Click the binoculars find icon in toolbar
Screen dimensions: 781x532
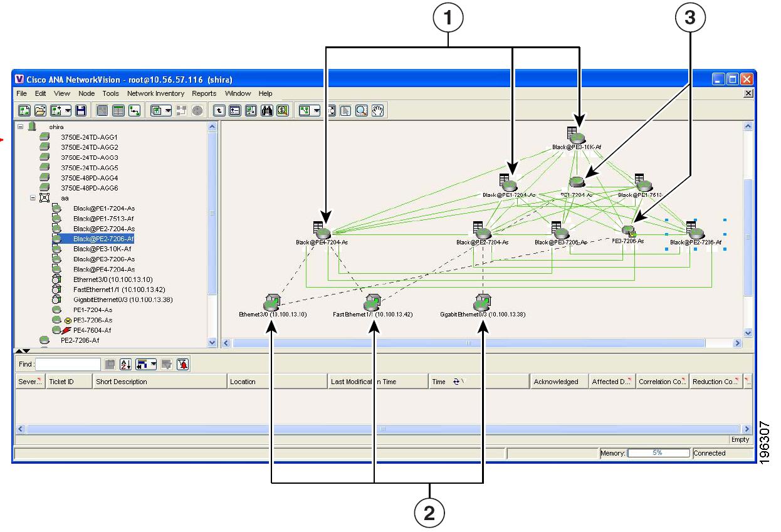pos(267,111)
